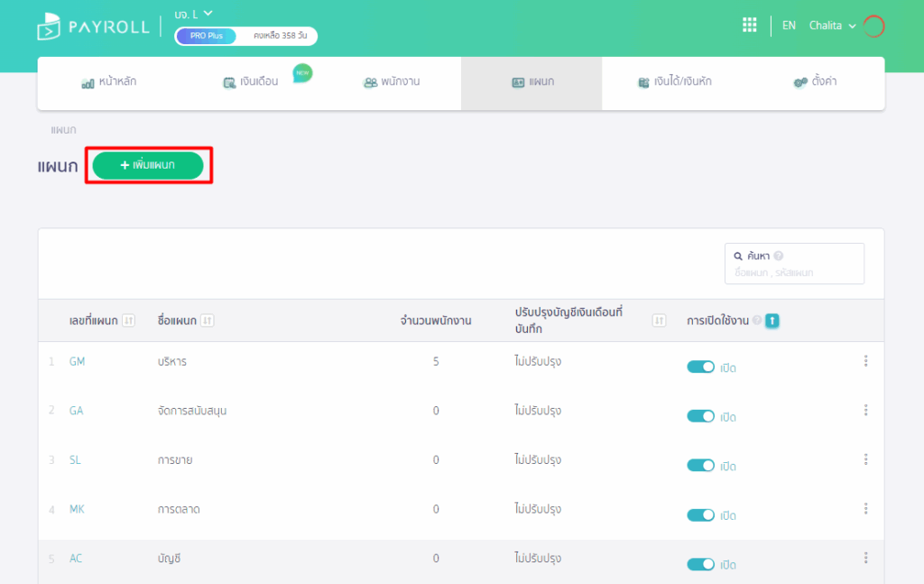The image size is (924, 584).
Task: Click the เพิ่มแผนก add department button
Action: (x=148, y=165)
